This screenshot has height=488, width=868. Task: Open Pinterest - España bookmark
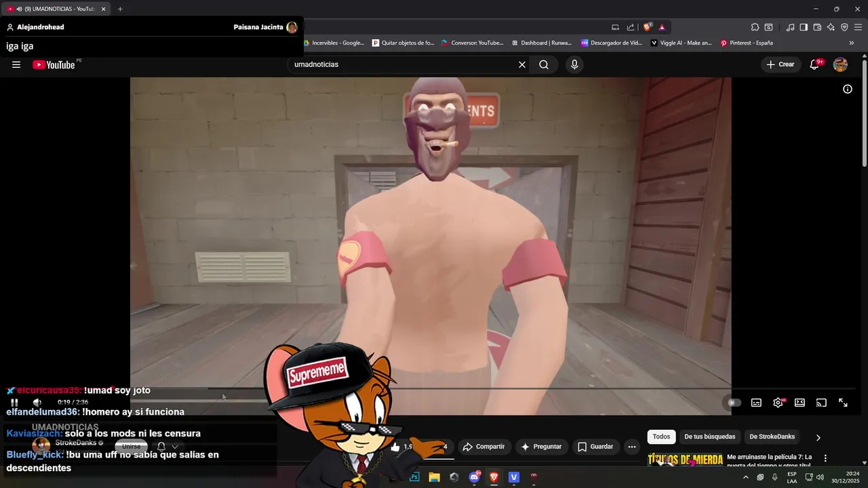(x=747, y=43)
